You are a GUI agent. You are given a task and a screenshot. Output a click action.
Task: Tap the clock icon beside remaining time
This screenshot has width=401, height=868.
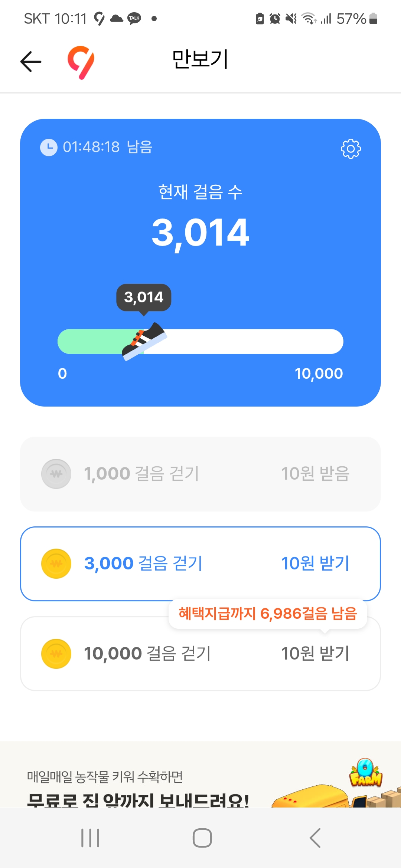(x=49, y=147)
